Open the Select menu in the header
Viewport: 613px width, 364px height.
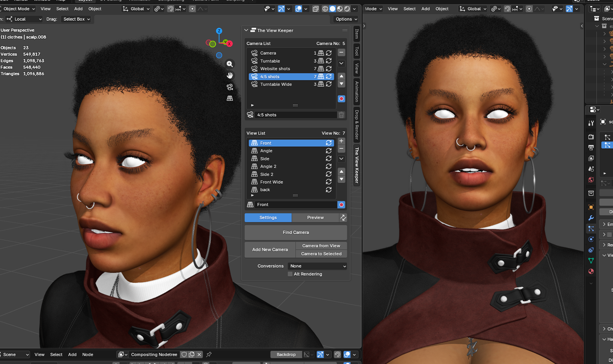tap(62, 8)
